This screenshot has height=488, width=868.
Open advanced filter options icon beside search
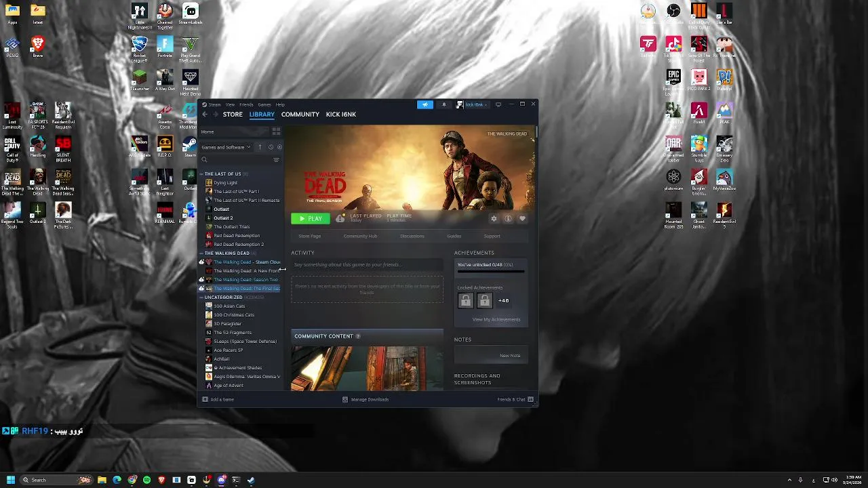(276, 160)
